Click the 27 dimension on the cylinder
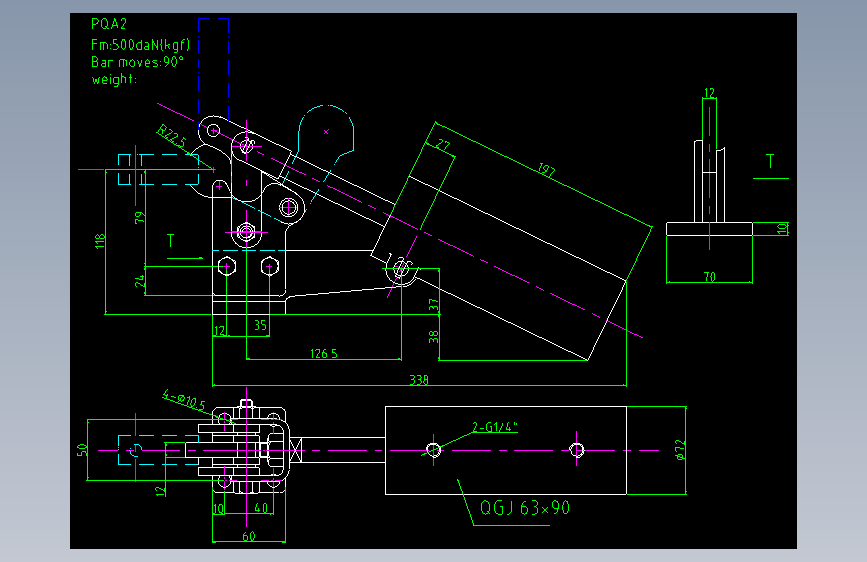 [x=443, y=145]
